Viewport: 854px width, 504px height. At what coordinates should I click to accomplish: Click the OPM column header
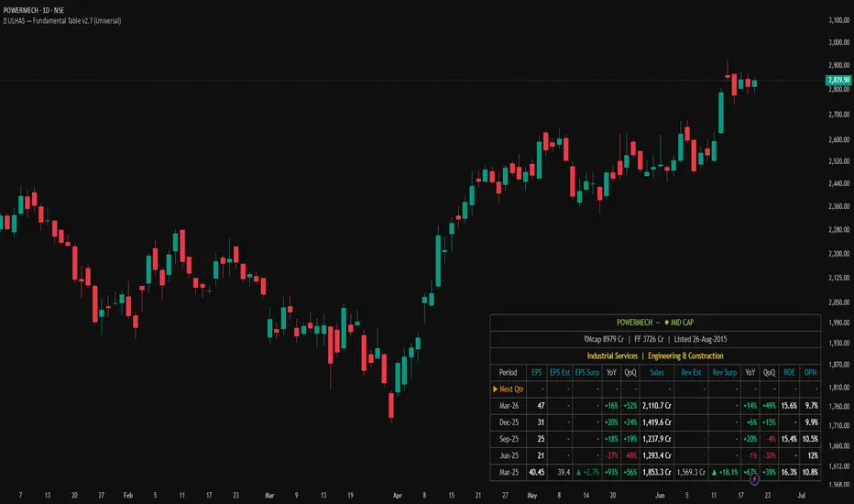[810, 373]
